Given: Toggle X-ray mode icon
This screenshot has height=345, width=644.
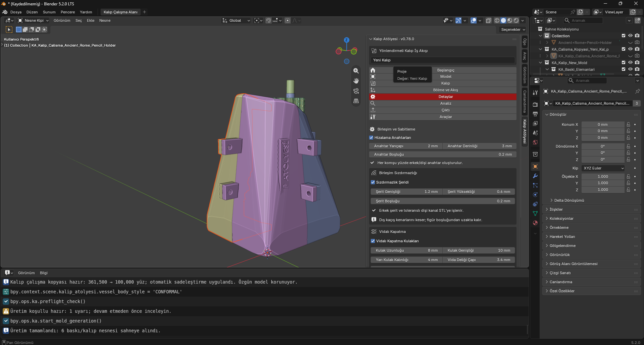Looking at the screenshot, I should 488,21.
